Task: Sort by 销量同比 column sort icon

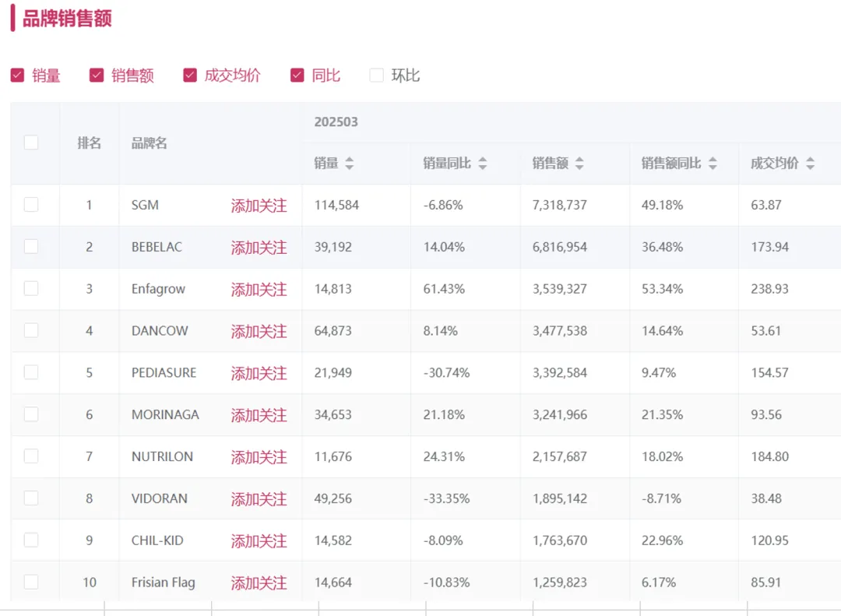Action: [483, 164]
